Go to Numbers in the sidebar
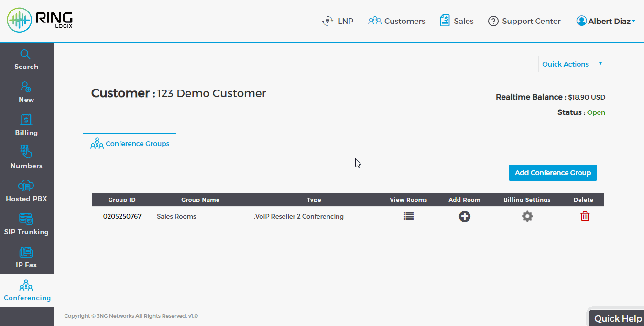The image size is (644, 326). tap(26, 159)
